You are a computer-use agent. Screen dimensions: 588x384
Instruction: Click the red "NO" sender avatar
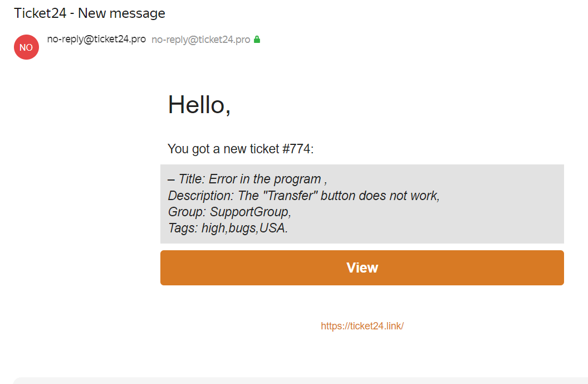26,47
